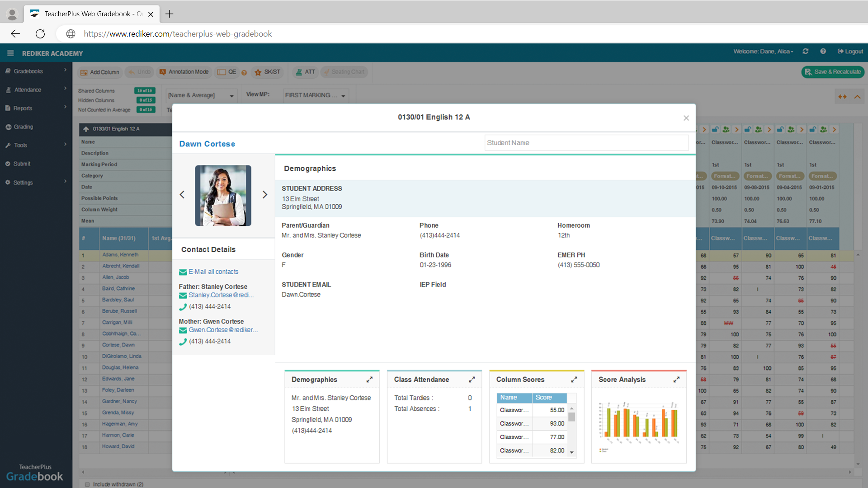Expand the Settings sidebar menu
The image size is (868, 488).
point(36,182)
